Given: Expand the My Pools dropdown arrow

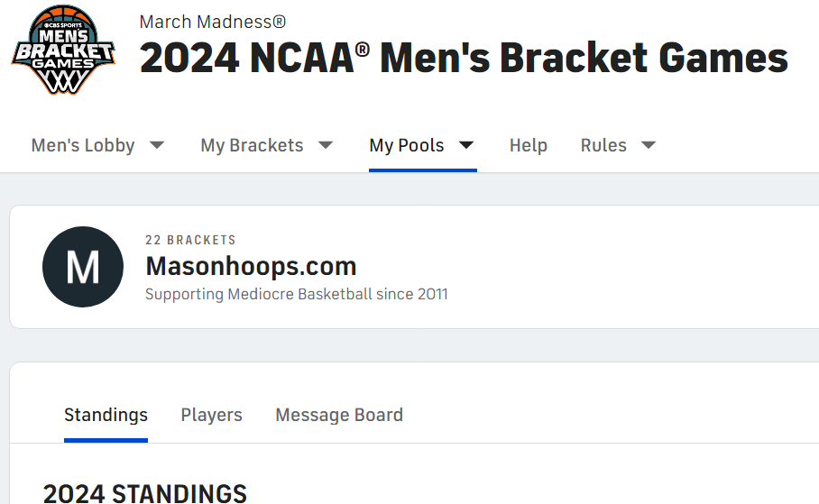Looking at the screenshot, I should point(466,144).
